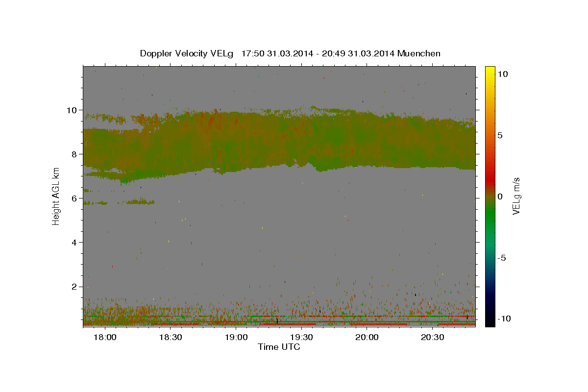Click the '20:30' time tick label

click(432, 337)
